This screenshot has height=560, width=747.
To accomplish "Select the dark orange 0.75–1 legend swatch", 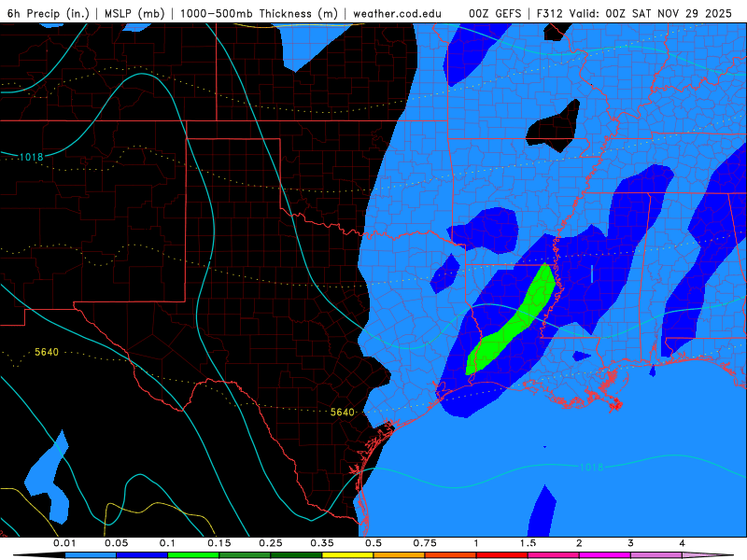I will pyautogui.click(x=451, y=555).
